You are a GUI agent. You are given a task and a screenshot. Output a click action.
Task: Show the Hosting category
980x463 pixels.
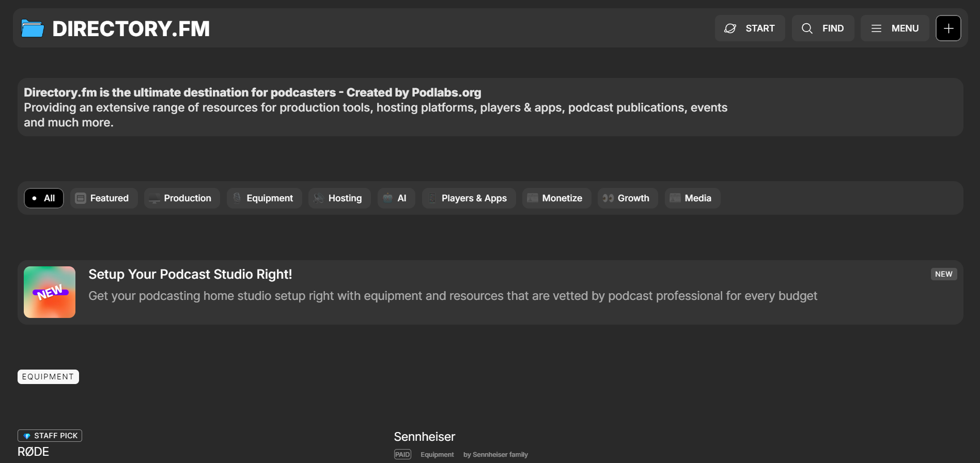[339, 198]
